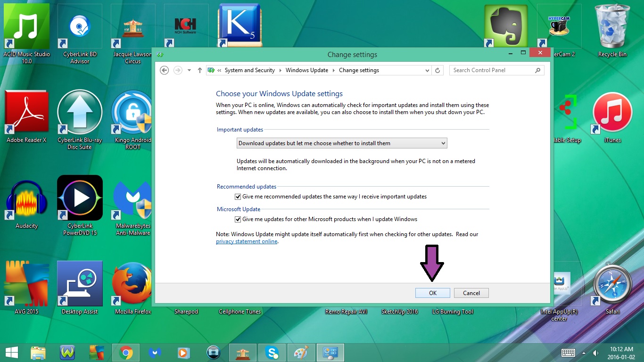
Task: Open the recent locations dropdown arrow
Action: (189, 70)
